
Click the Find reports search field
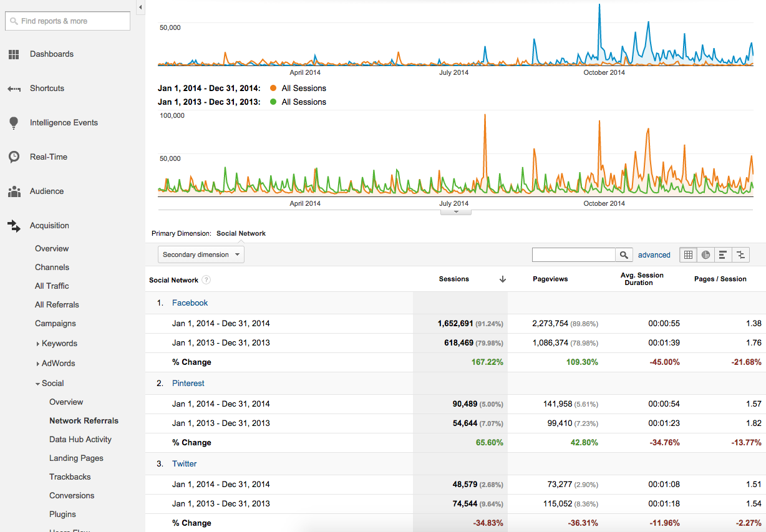pos(67,21)
